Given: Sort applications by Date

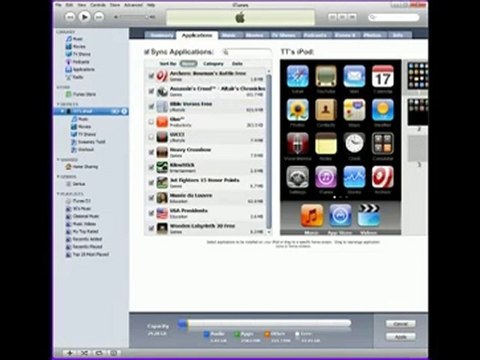Looking at the screenshot, I should coord(237,64).
